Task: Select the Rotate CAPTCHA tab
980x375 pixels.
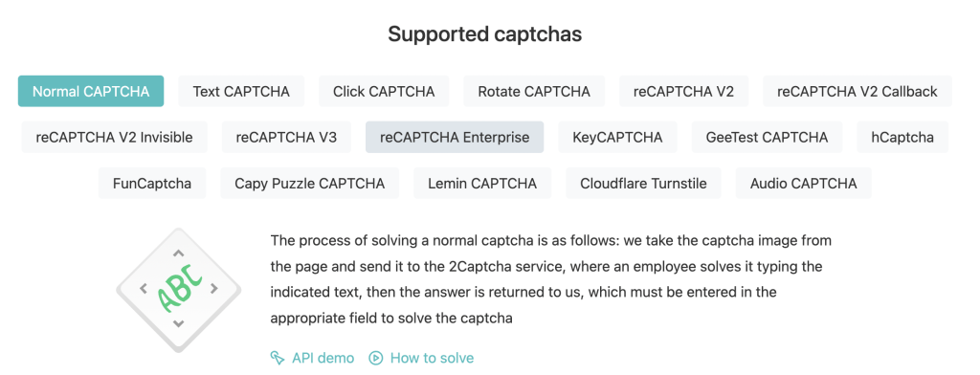Action: [x=534, y=91]
